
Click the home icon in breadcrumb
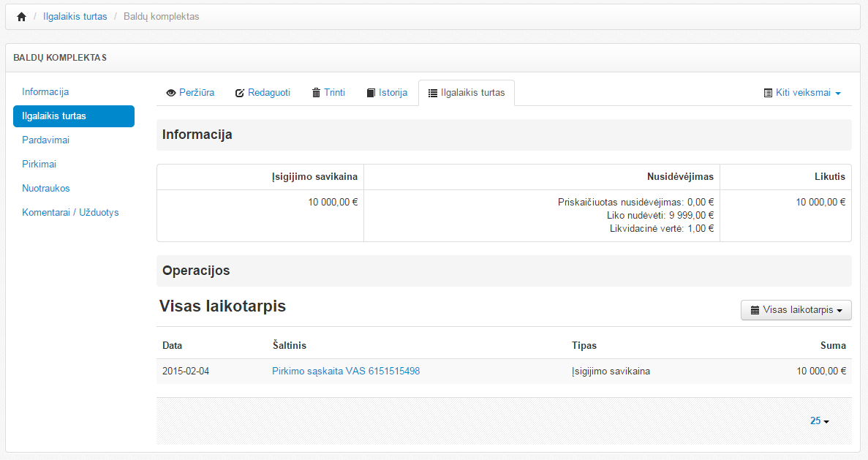click(21, 17)
